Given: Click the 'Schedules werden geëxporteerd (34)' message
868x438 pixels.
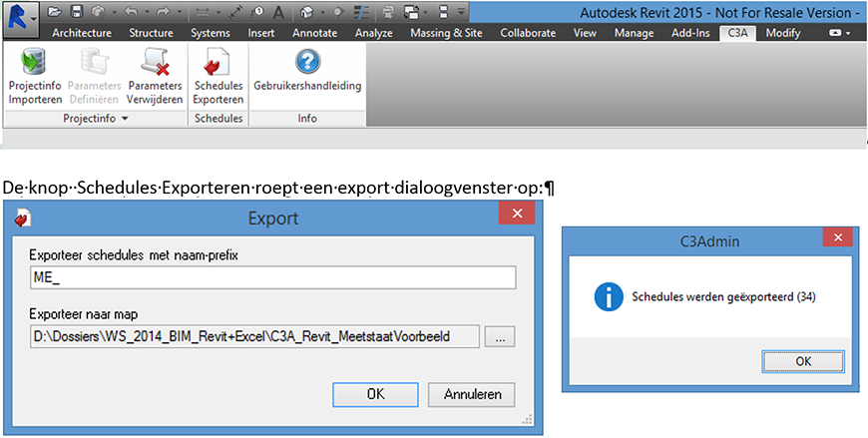Looking at the screenshot, I should coord(724,297).
